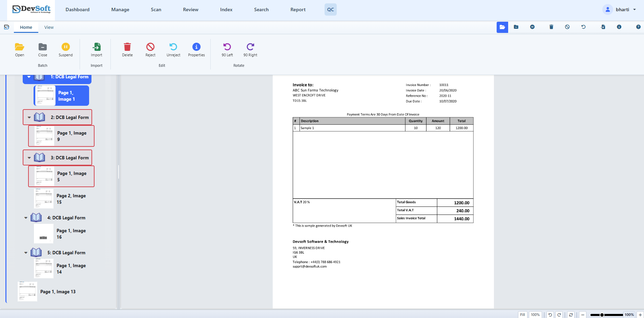Rotate clockwise from the status bar
Screen dimensions: 644x318
click(x=559, y=315)
